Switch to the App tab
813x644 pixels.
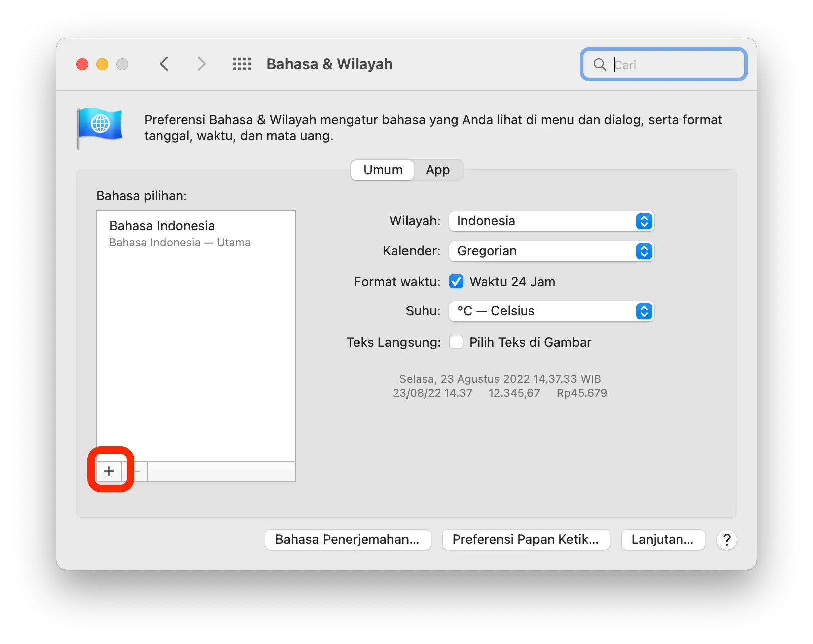437,170
